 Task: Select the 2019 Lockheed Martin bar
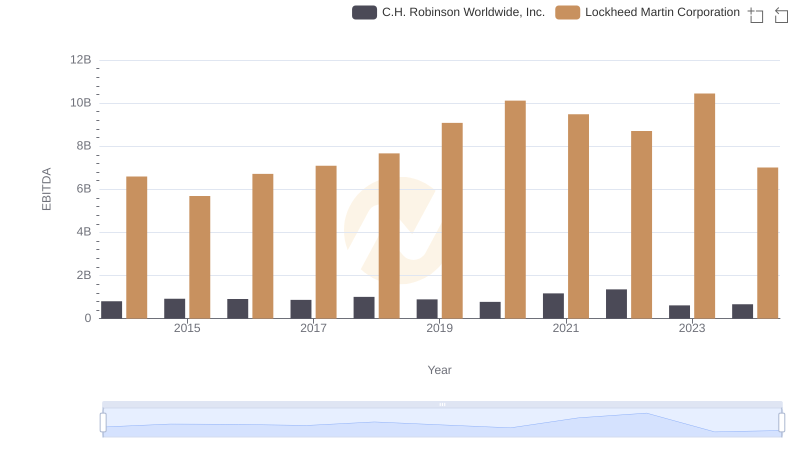[x=452, y=221]
